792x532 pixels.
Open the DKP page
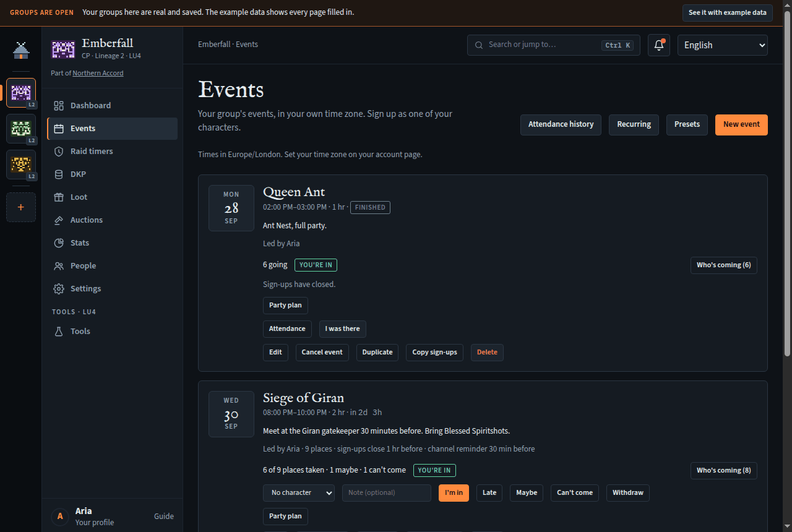113,174
